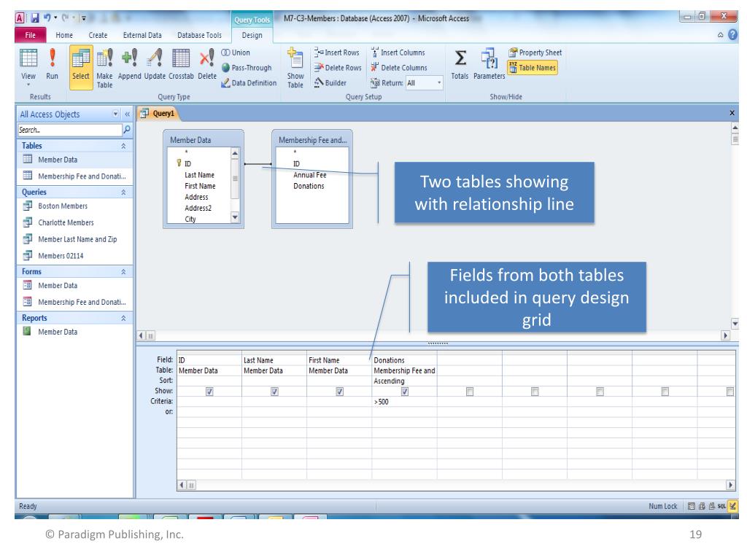Screen dimensions: 747x560
Task: Switch to Design View in the status bar
Action: (732, 506)
